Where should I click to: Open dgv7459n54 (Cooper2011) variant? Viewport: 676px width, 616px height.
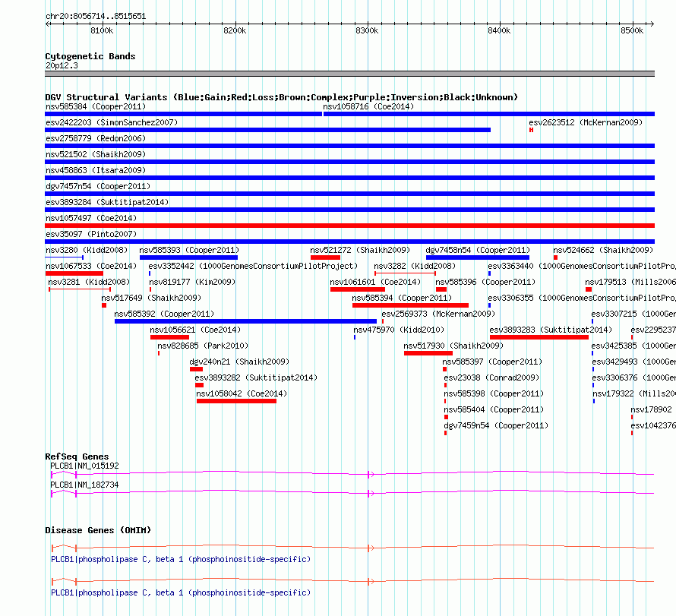[496, 425]
